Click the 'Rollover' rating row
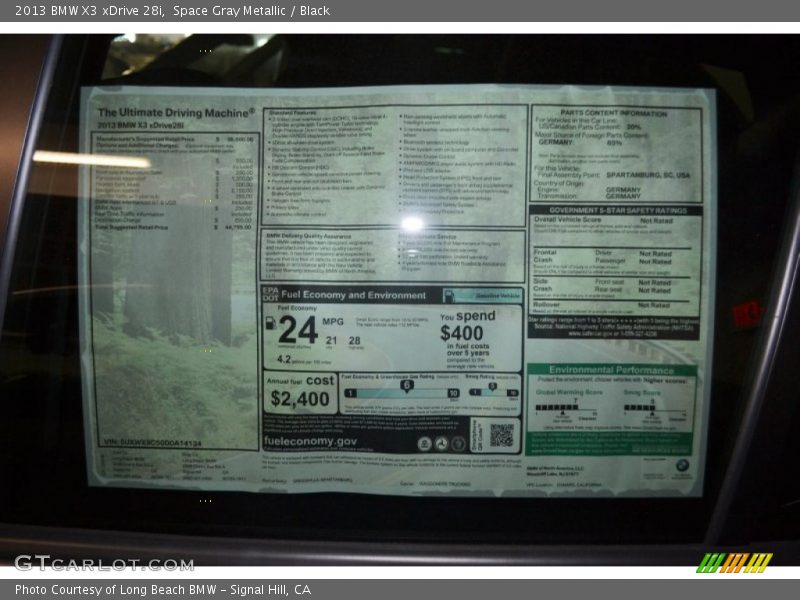Viewport: 800px width, 600px height. pos(611,305)
